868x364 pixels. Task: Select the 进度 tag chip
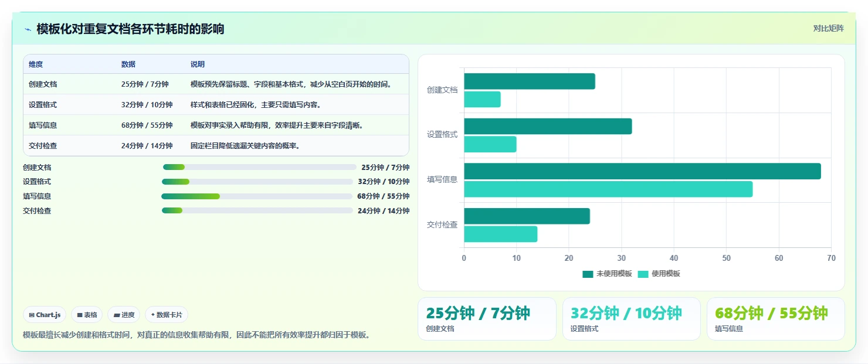click(124, 315)
